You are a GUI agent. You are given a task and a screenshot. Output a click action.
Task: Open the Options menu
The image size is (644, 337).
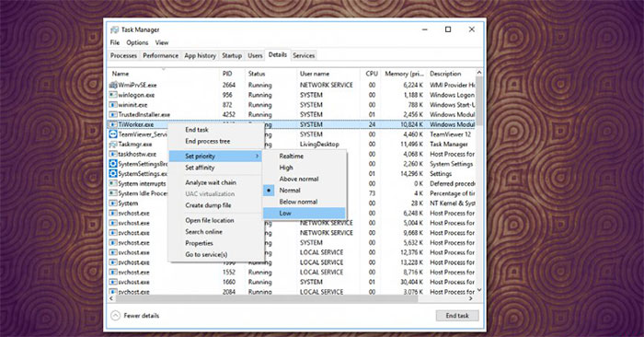click(x=137, y=42)
